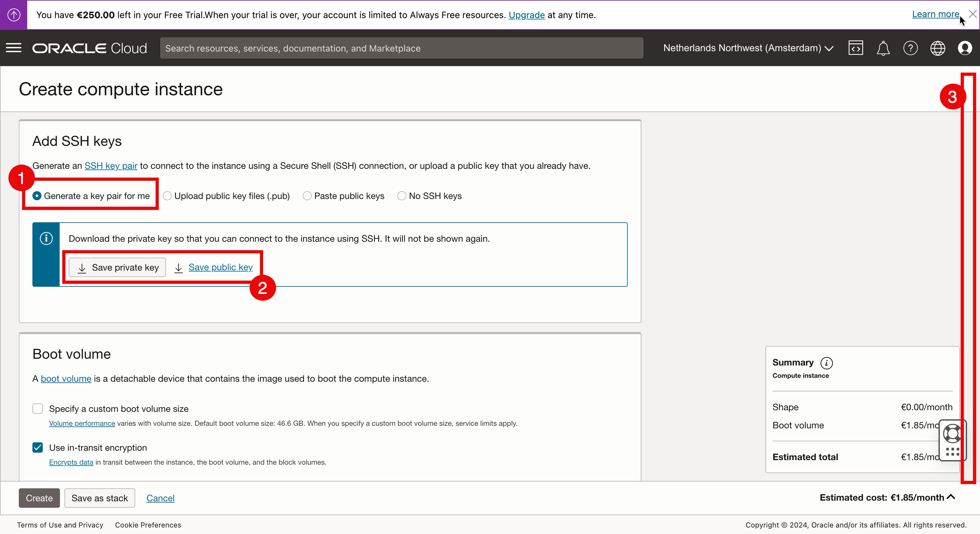
Task: Select Upload public key files option
Action: pos(167,196)
